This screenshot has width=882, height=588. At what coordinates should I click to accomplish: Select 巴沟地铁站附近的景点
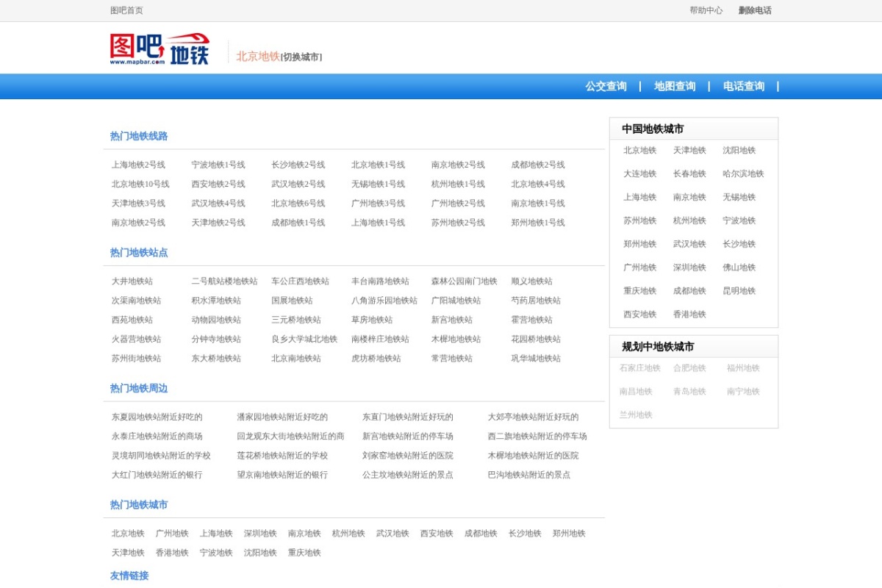point(528,475)
